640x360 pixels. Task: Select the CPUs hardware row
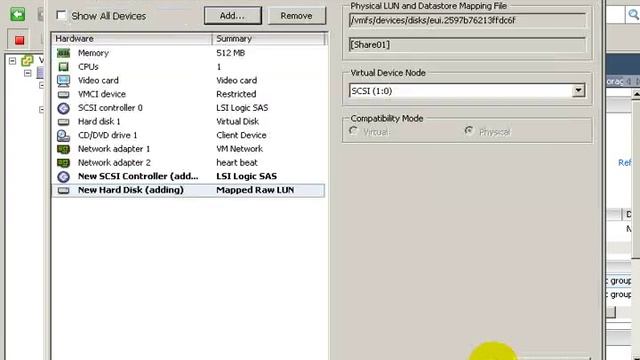coord(189,67)
